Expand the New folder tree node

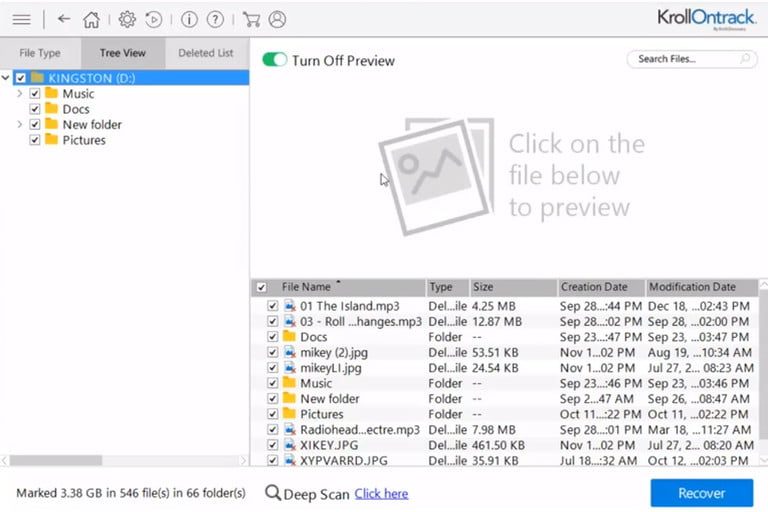20,125
